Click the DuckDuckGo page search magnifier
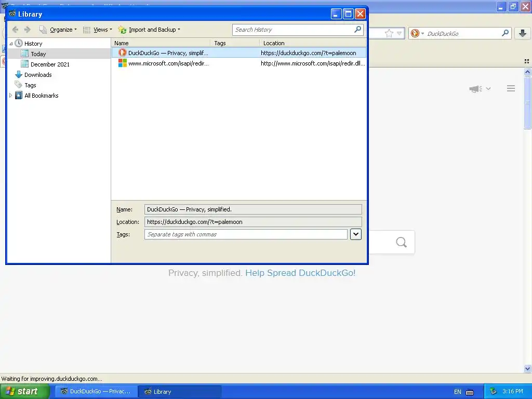The width and height of the screenshot is (532, 399). tap(402, 242)
